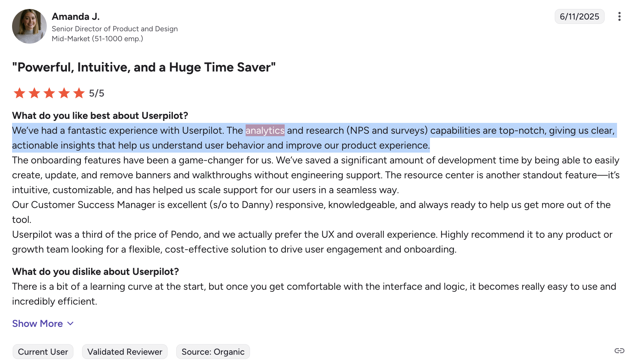
Task: Click the chevron next to Show More
Action: [70, 324]
